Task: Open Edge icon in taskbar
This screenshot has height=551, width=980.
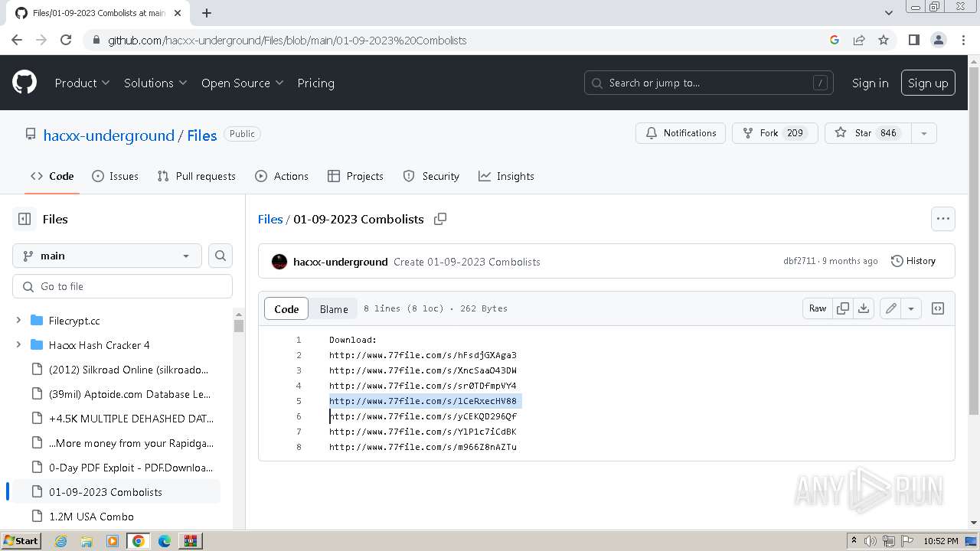Action: tap(164, 541)
